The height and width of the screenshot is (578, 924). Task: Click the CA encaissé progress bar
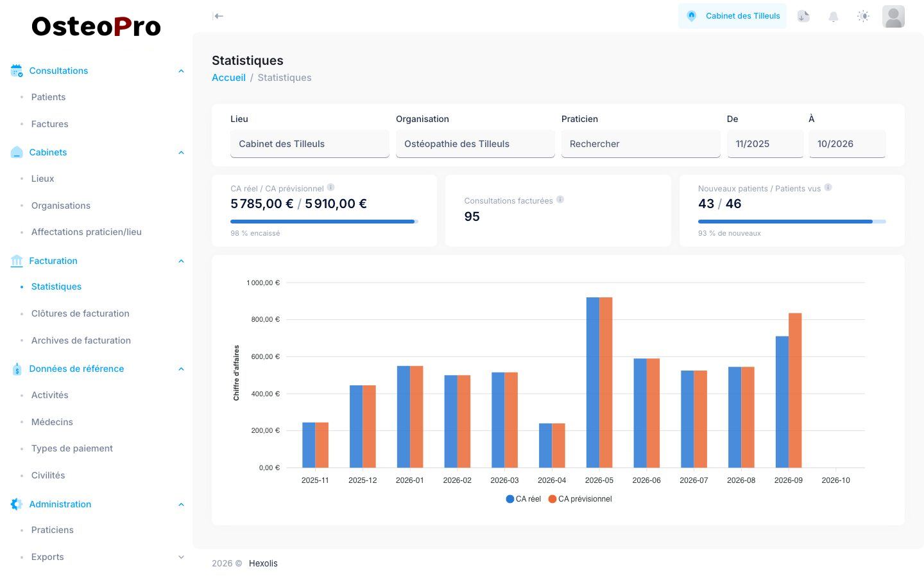324,222
